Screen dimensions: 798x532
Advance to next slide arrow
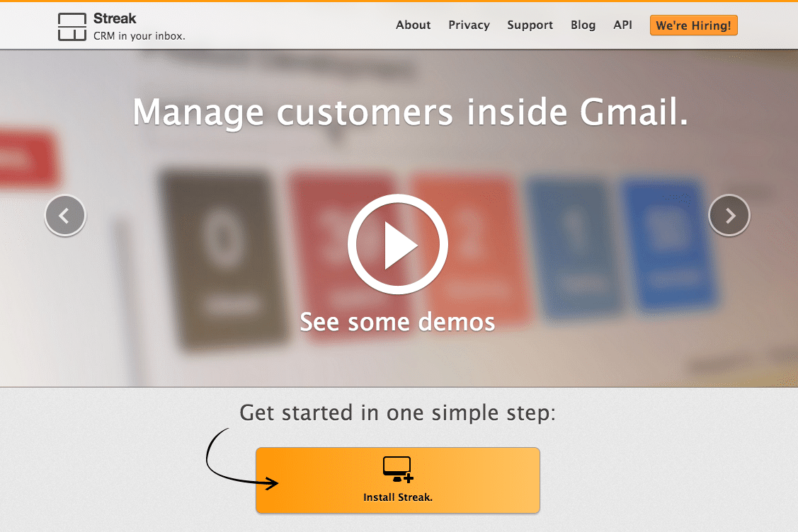click(x=729, y=216)
